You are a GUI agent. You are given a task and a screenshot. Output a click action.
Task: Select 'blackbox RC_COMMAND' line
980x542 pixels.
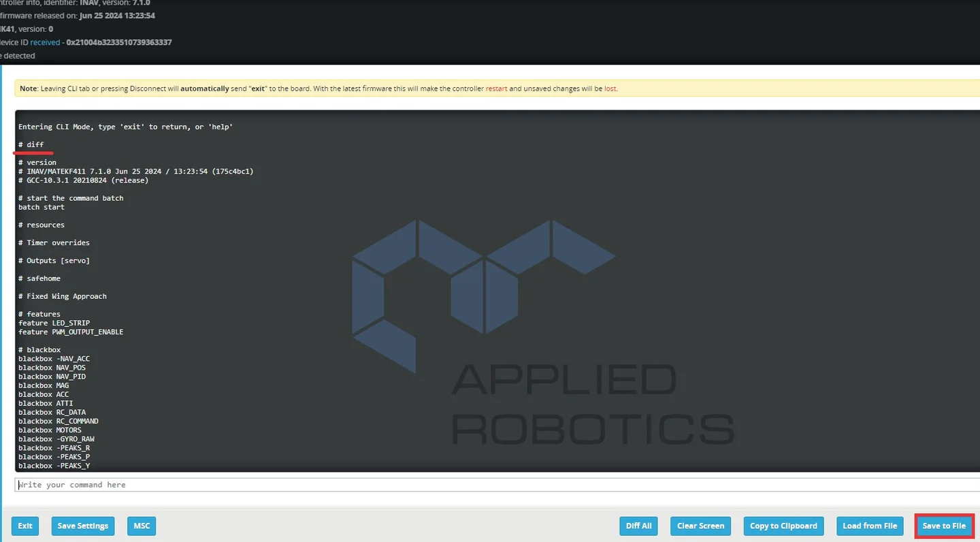[x=59, y=421]
